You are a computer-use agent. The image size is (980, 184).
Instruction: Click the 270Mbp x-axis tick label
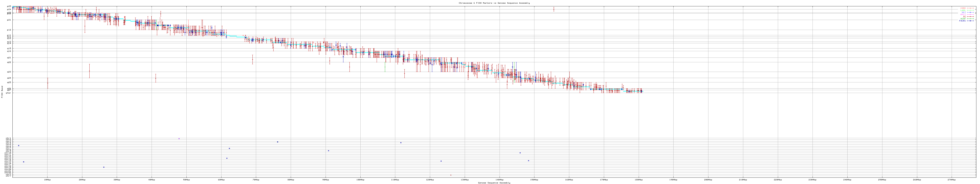click(x=951, y=179)
